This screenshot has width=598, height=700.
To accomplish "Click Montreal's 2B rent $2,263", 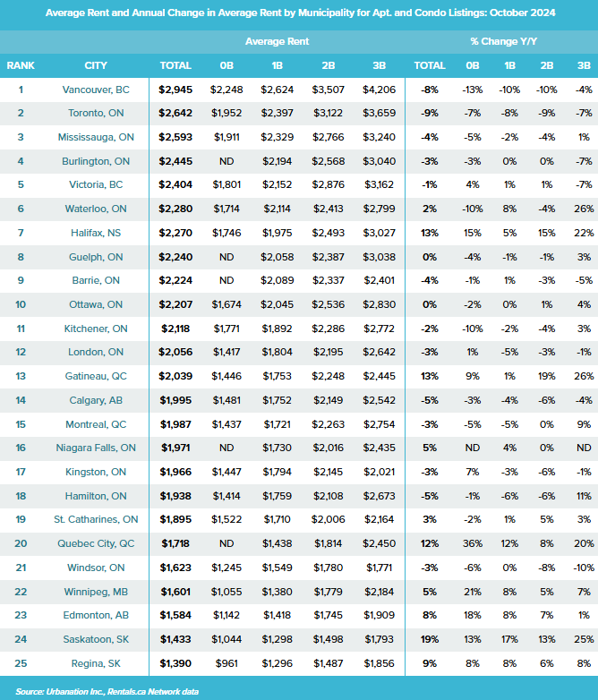I will [x=329, y=424].
